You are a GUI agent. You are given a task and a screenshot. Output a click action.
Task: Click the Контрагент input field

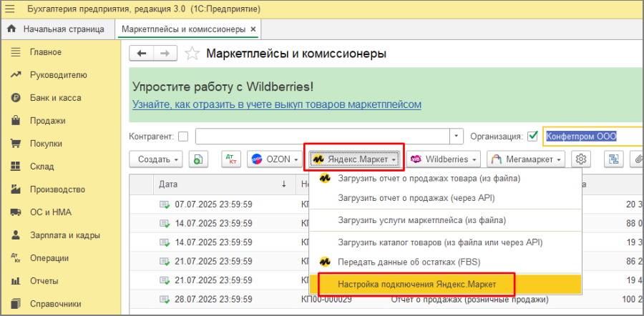click(x=323, y=137)
